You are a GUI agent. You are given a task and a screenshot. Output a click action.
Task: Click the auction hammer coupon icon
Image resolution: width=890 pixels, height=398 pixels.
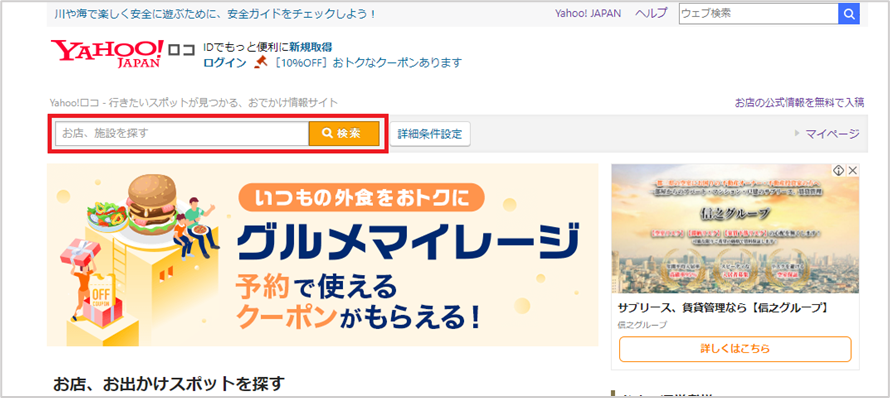click(260, 62)
